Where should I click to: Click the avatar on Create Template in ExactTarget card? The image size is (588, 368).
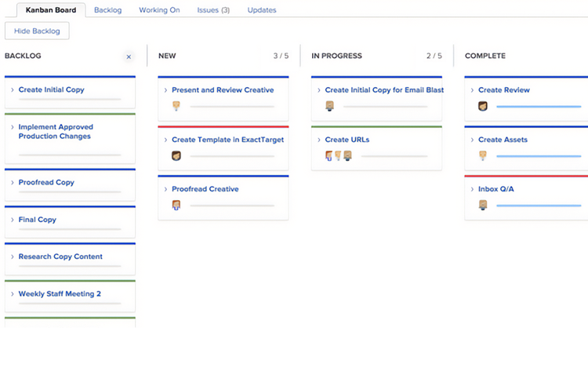[176, 155]
